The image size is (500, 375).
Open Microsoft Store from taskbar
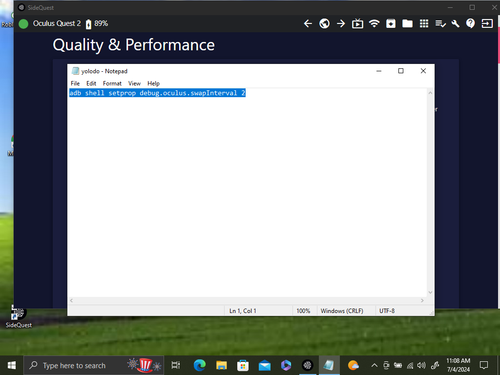243,365
